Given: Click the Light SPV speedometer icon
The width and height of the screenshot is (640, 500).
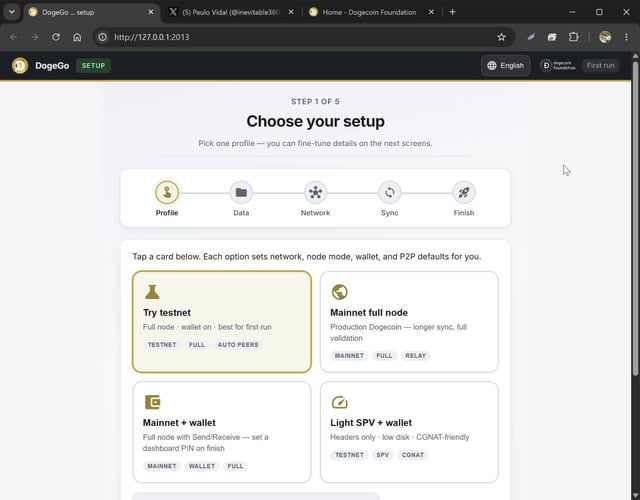Looking at the screenshot, I should click(x=340, y=402).
